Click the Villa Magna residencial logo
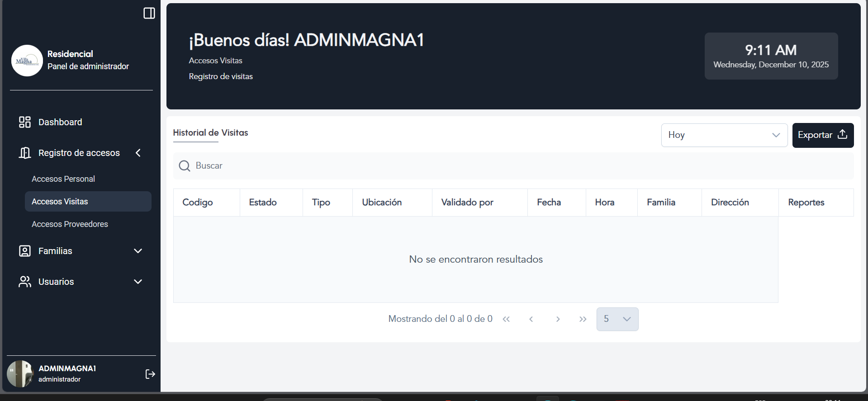Screen dimensions: 868x401 click(27, 61)
